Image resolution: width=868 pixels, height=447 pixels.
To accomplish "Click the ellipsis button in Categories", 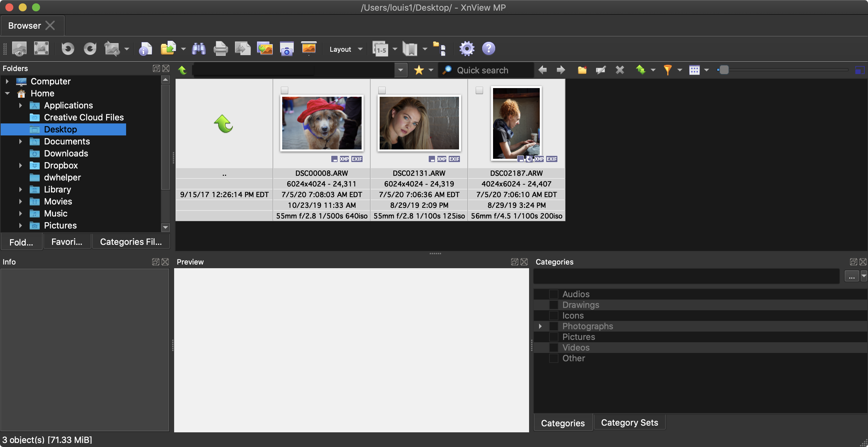I will tap(851, 277).
